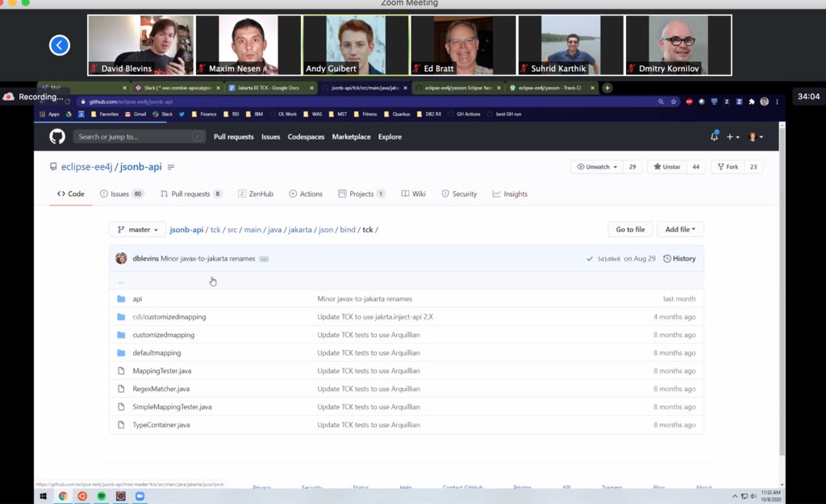Open the Add file dropdown
This screenshot has width=826, height=504.
pyautogui.click(x=680, y=230)
